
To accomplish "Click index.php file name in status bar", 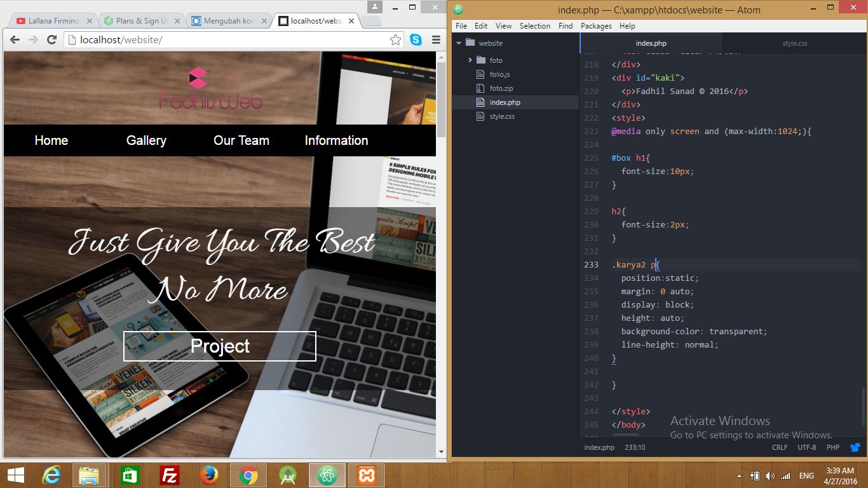I will (x=599, y=447).
